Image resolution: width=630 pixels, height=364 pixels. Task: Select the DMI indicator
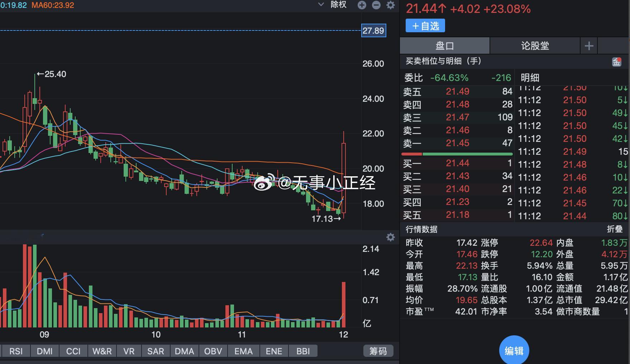(44, 351)
